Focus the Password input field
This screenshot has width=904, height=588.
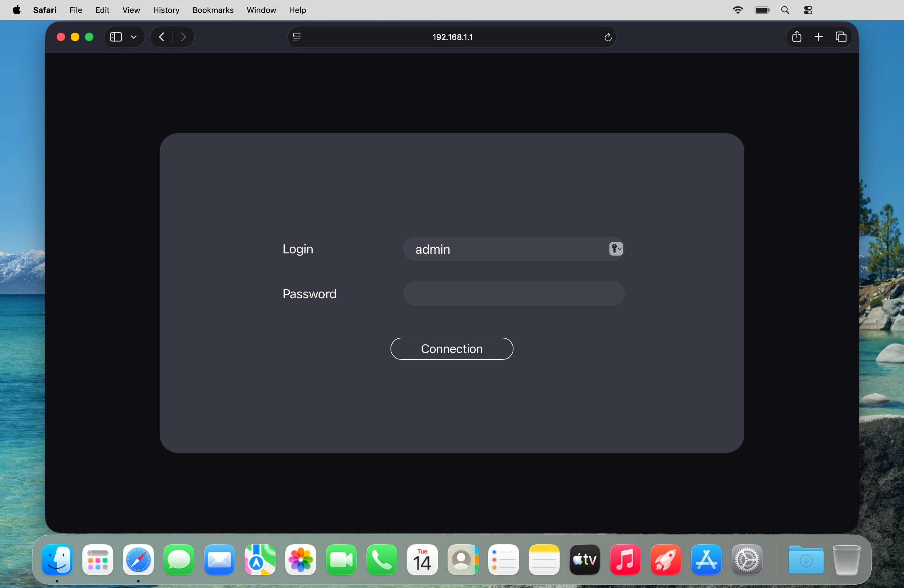tap(513, 294)
